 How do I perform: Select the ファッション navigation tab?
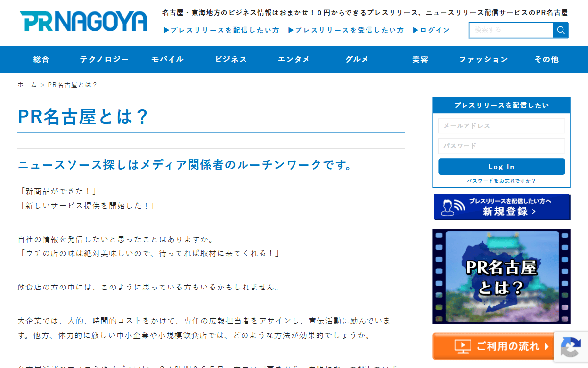coord(483,59)
